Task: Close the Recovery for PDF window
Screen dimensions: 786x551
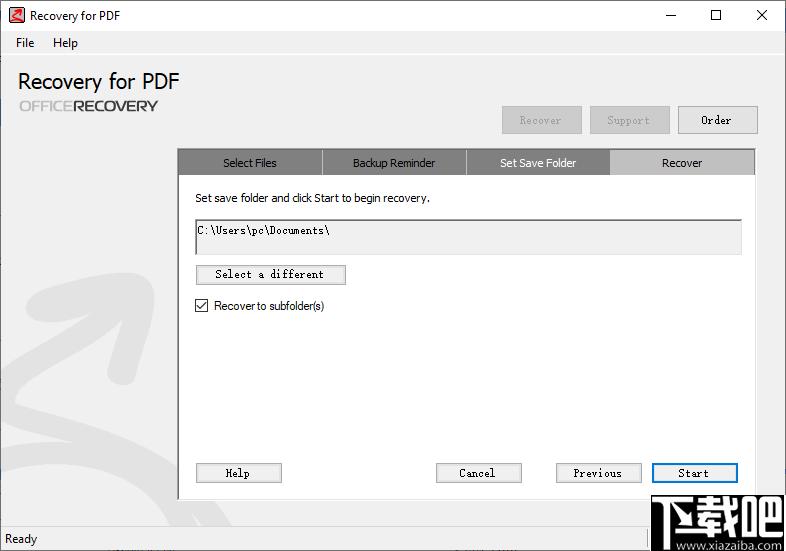Action: 762,16
